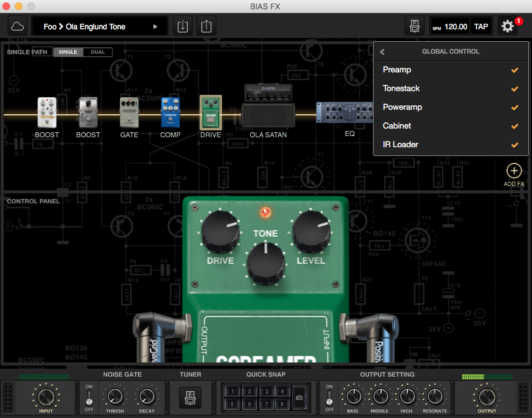This screenshot has height=418, width=532.
Task: Select the GATE pedal in signal chain
Action: coord(129,113)
